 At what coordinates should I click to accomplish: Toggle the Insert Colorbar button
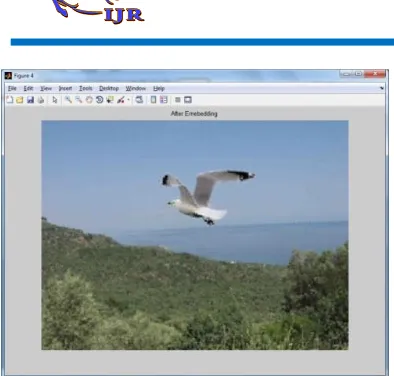(153, 100)
